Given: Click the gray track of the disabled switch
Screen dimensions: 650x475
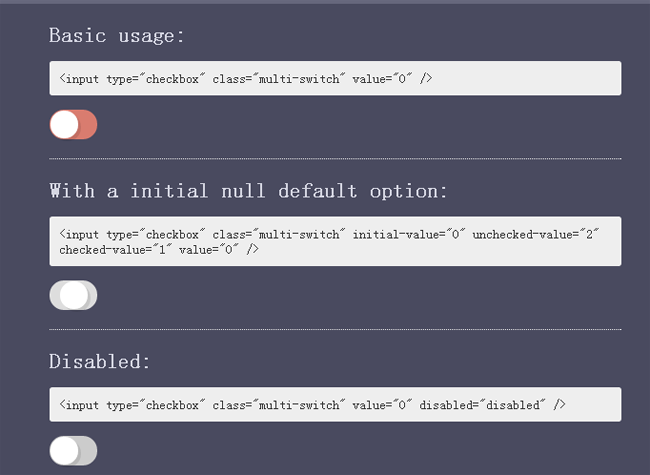Looking at the screenshot, I should [x=87, y=451].
